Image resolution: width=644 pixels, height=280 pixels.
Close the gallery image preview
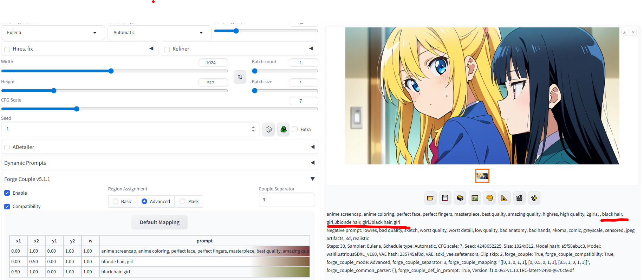(633, 32)
